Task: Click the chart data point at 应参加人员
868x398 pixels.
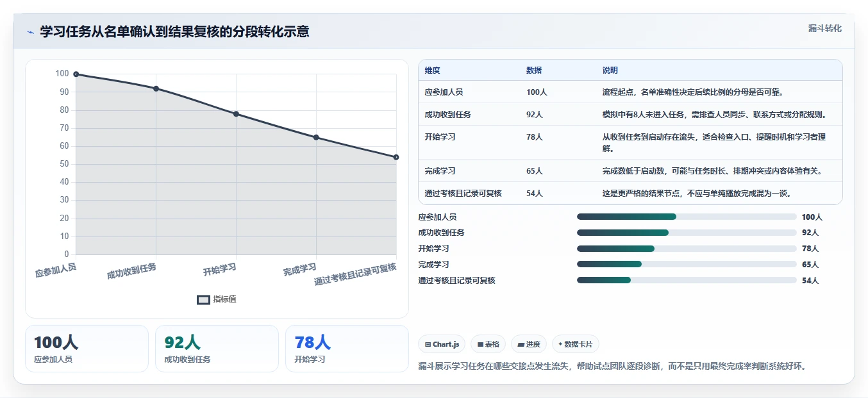Action: (76, 74)
